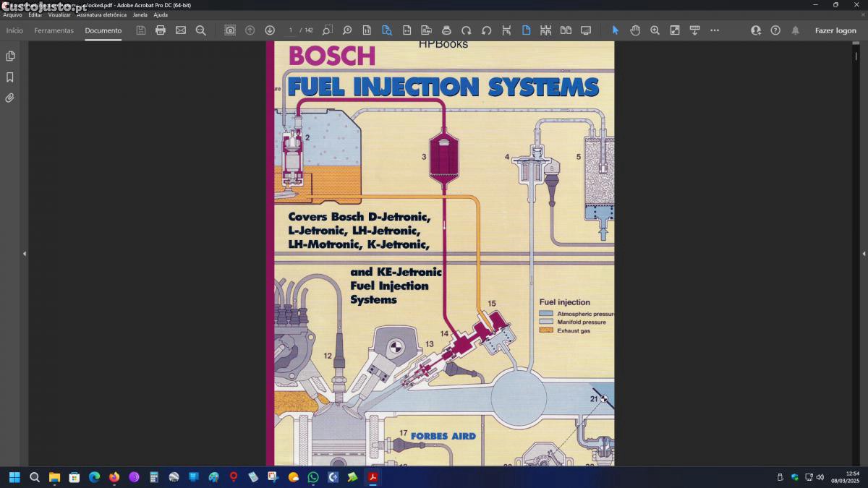
Task: Open the Visualizar menu
Action: point(59,14)
